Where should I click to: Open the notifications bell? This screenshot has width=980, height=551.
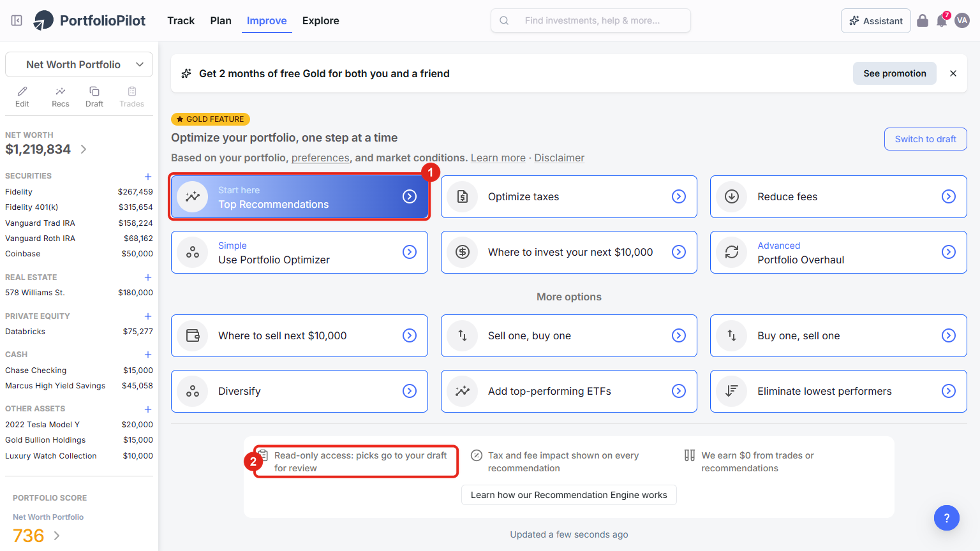[x=942, y=20]
